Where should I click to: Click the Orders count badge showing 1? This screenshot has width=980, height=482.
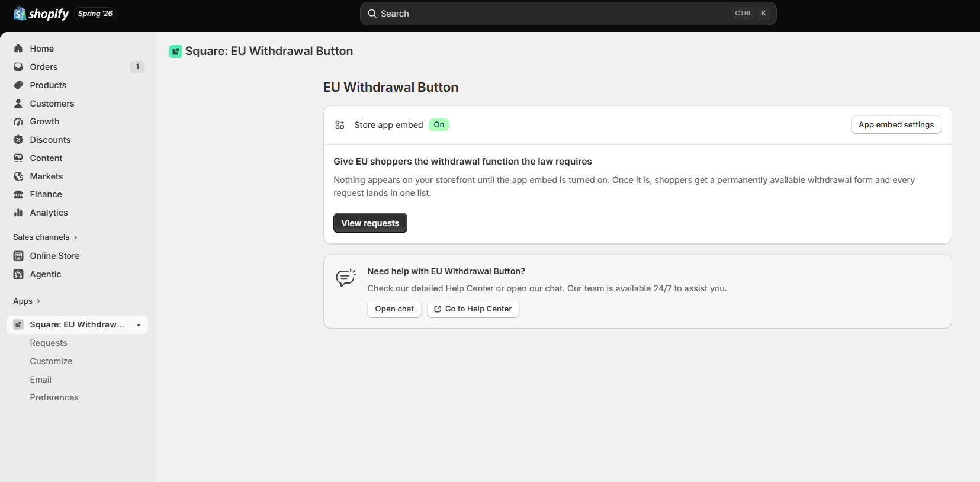[137, 67]
